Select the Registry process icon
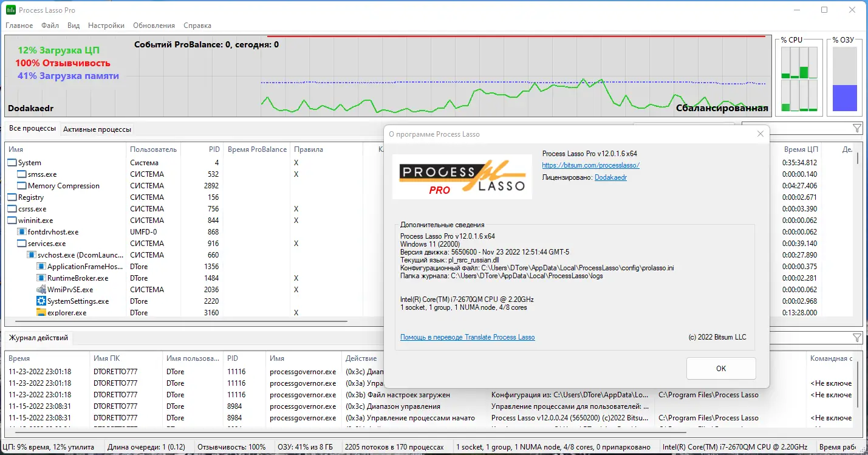This screenshot has width=868, height=455. (12, 197)
